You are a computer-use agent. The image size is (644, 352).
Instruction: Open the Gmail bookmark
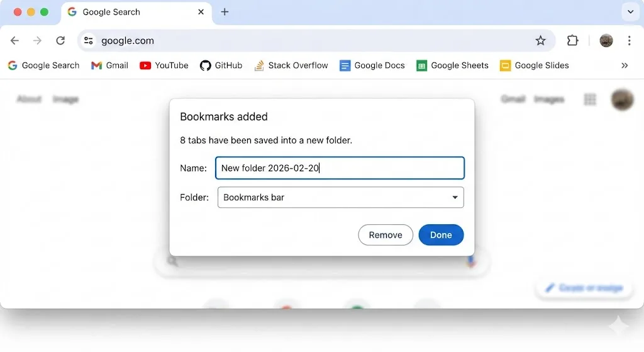click(109, 65)
